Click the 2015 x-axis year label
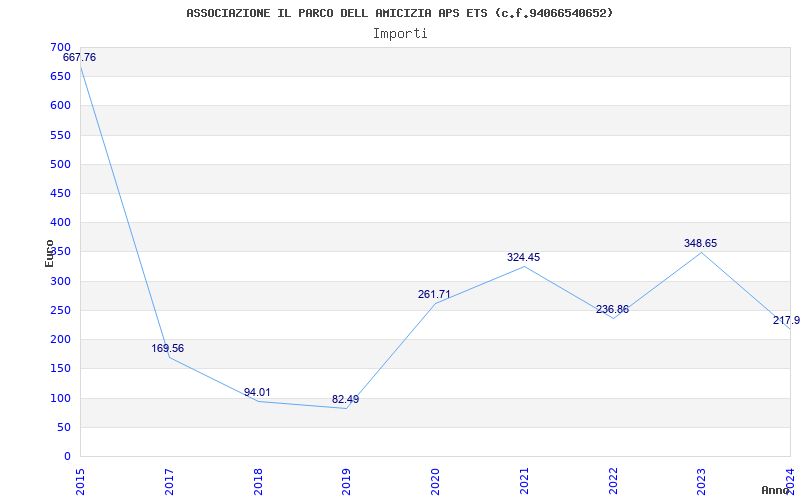The image size is (800, 500). coord(80,482)
